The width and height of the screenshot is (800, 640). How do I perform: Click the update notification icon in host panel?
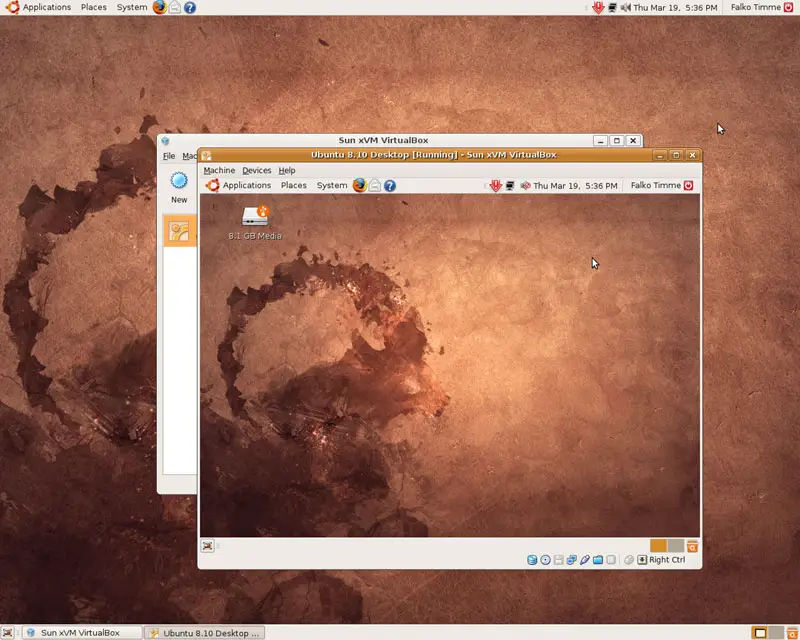pyautogui.click(x=598, y=7)
